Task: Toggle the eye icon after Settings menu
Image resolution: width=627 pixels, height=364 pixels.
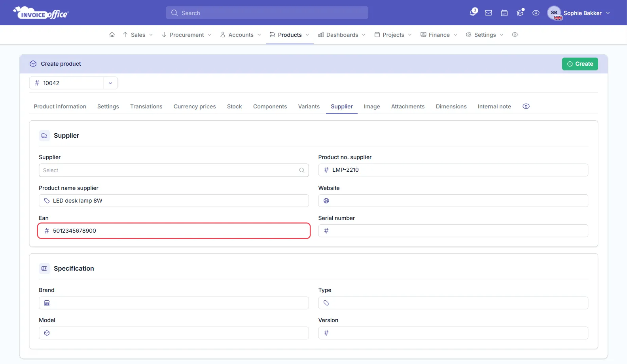Action: pos(515,35)
